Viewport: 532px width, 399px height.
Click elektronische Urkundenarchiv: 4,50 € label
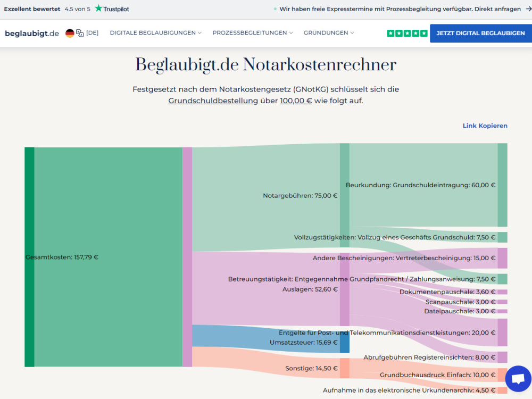(x=409, y=390)
